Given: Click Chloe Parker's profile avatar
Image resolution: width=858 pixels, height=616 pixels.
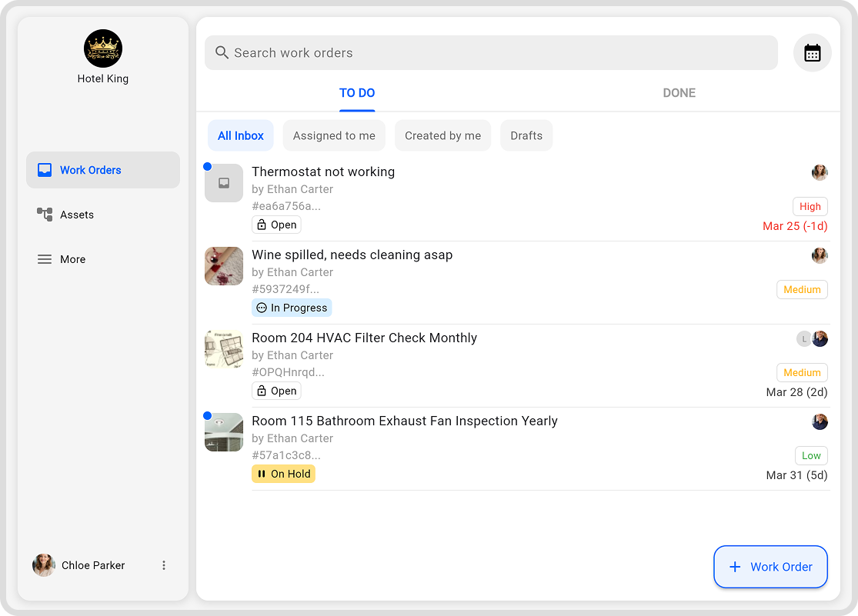Looking at the screenshot, I should click(x=44, y=565).
